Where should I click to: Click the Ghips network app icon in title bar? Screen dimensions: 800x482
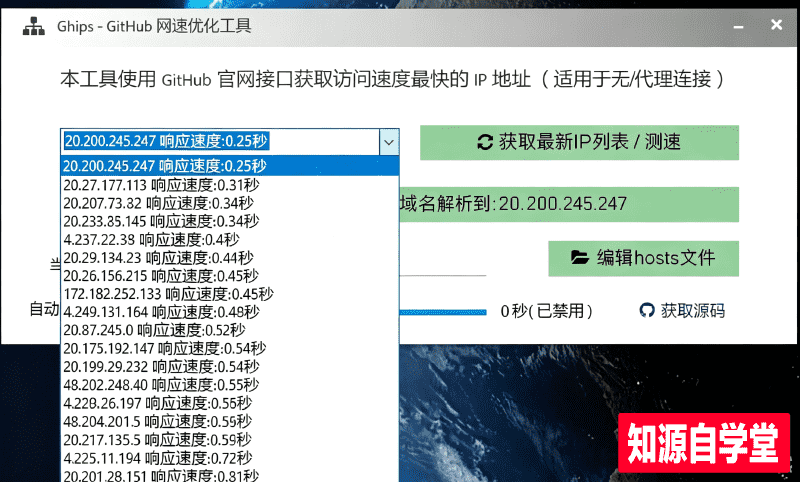tap(34, 26)
